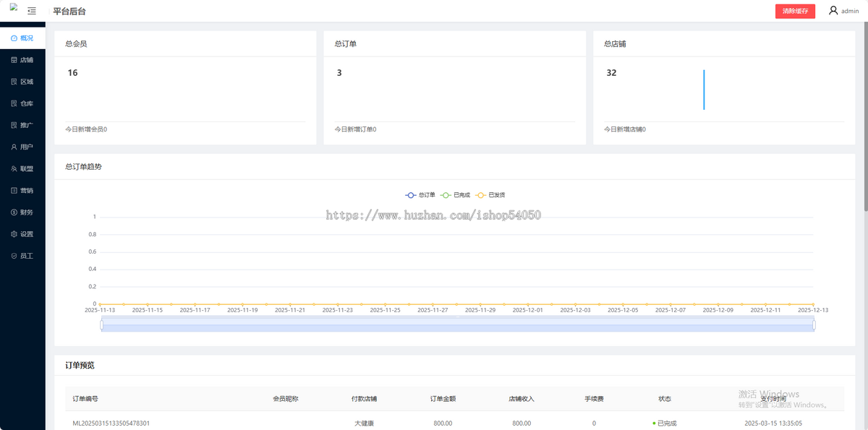Toggle the 总订单 series in chart legend
868x430 pixels.
pos(420,195)
